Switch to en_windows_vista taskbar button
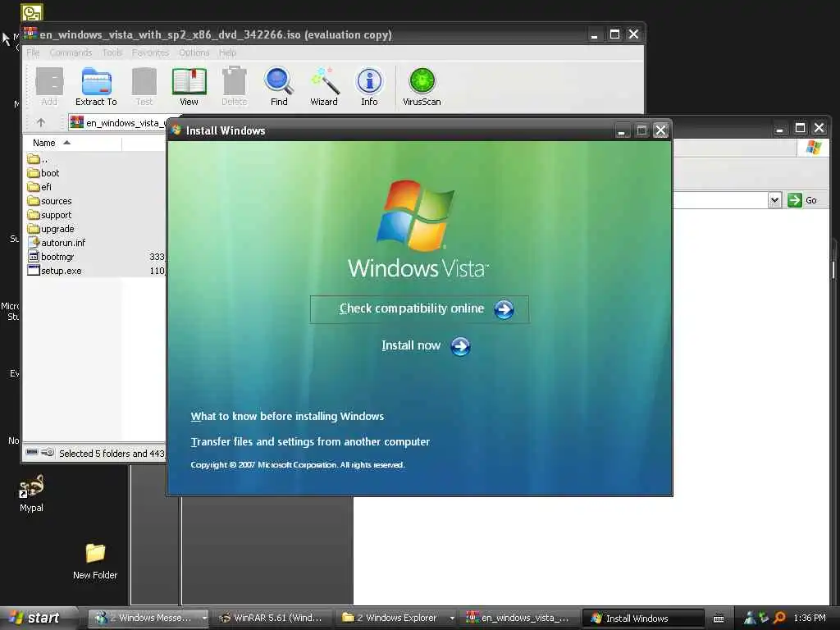This screenshot has height=630, width=840. pyautogui.click(x=519, y=619)
